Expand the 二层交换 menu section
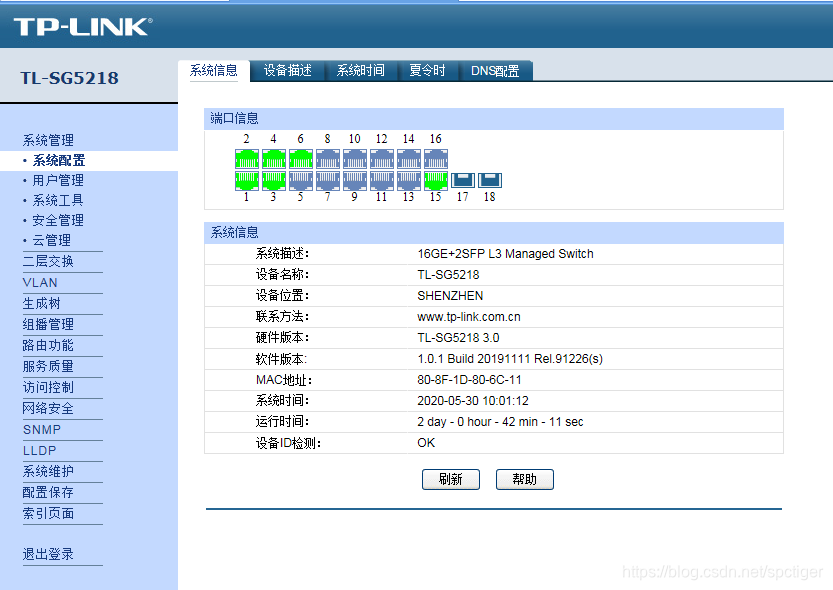 point(48,261)
